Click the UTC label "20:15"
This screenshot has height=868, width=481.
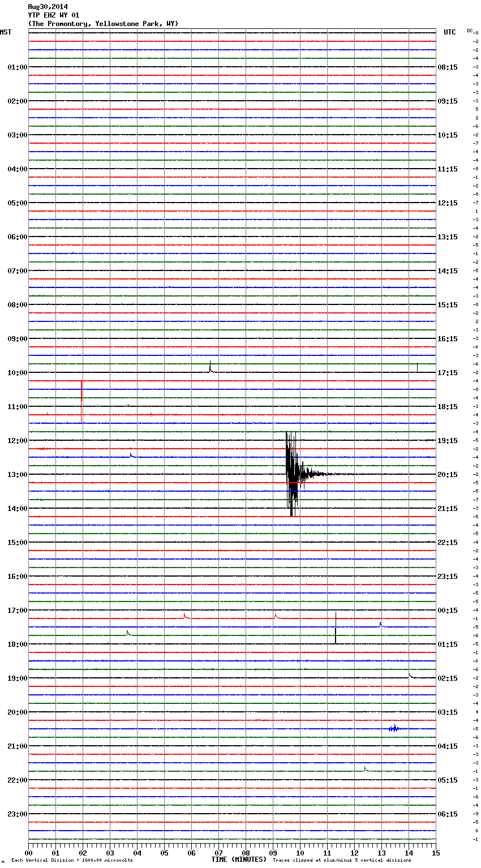pos(448,475)
